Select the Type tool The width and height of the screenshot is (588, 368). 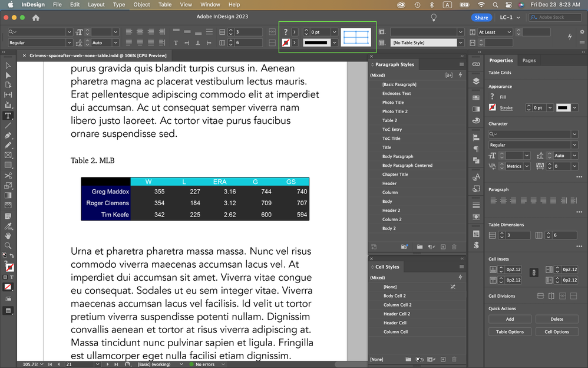pos(8,116)
